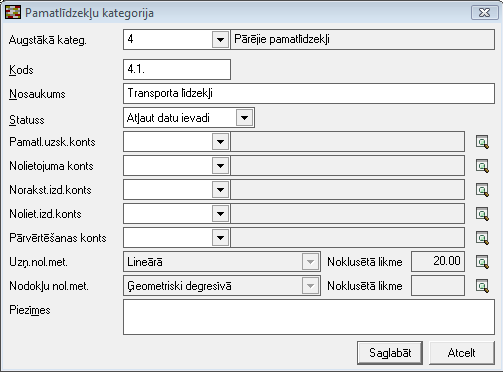503x373 pixels.
Task: Click the Atcelt button
Action: point(462,353)
